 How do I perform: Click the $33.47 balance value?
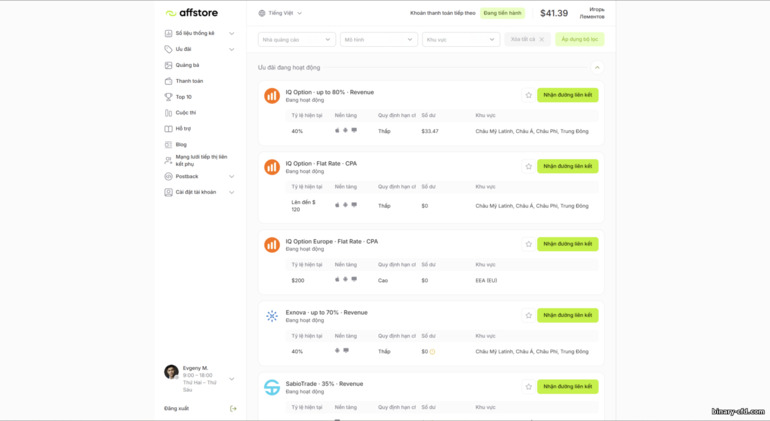coord(430,131)
